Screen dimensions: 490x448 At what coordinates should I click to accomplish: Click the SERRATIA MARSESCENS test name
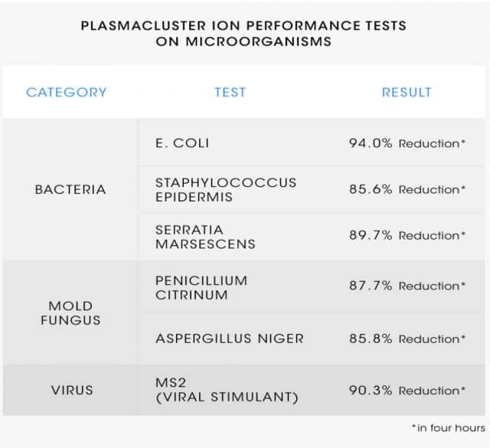205,237
